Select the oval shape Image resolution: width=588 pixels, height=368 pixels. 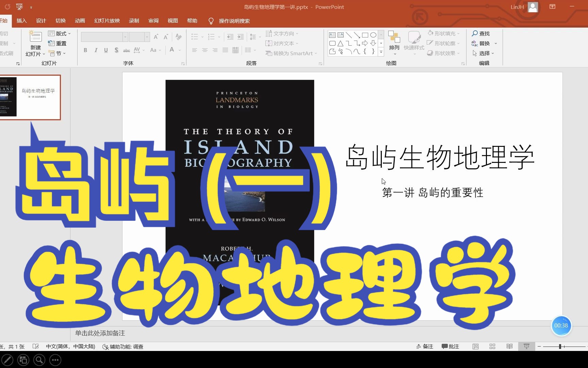[x=373, y=35]
